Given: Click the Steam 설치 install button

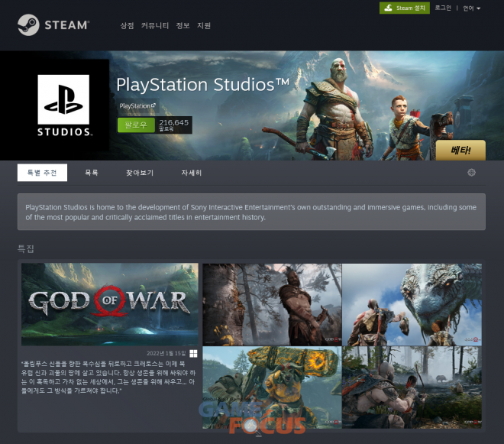Looking at the screenshot, I should [x=405, y=8].
